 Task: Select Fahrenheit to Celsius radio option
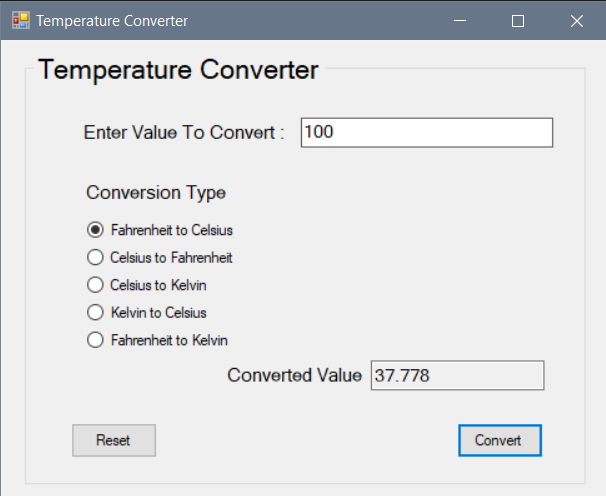(160, 230)
